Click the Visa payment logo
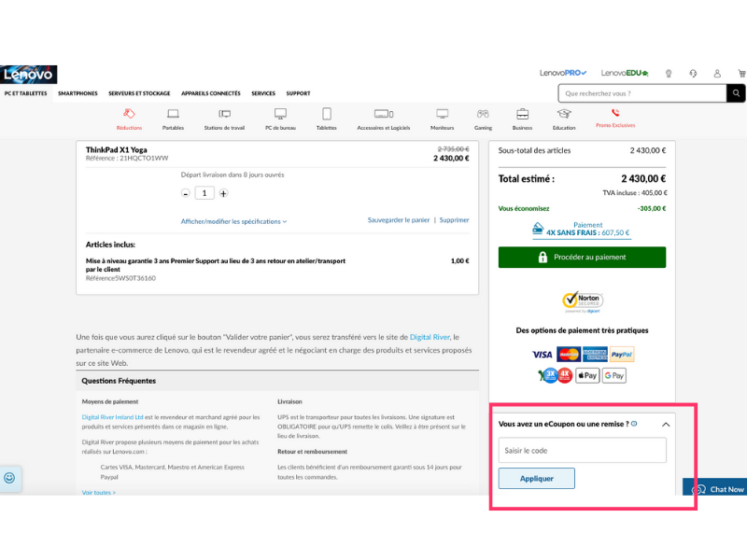The height and width of the screenshot is (560, 747). click(543, 355)
